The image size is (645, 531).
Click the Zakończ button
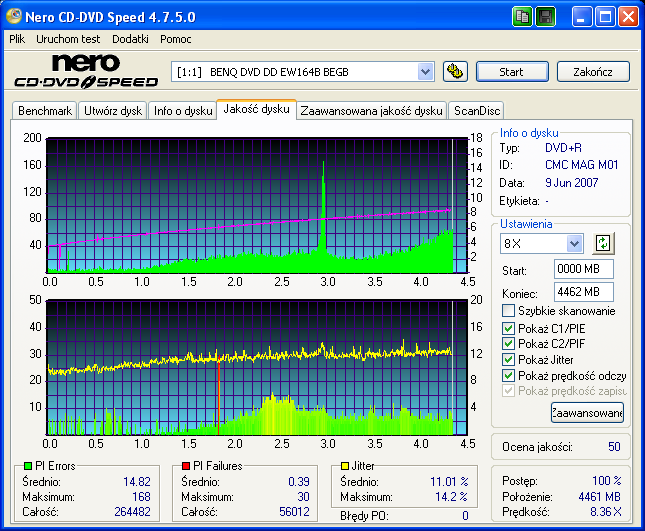593,72
